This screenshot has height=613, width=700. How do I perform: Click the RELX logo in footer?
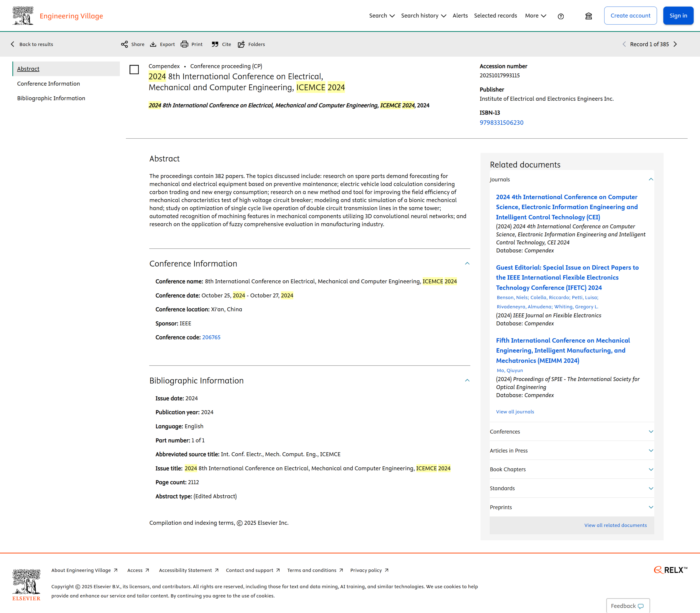point(671,570)
